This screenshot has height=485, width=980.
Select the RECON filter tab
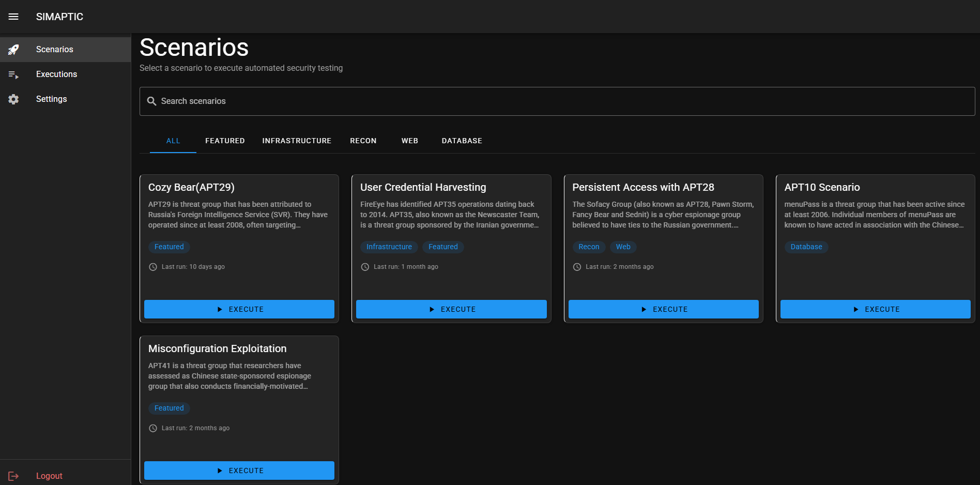point(363,141)
